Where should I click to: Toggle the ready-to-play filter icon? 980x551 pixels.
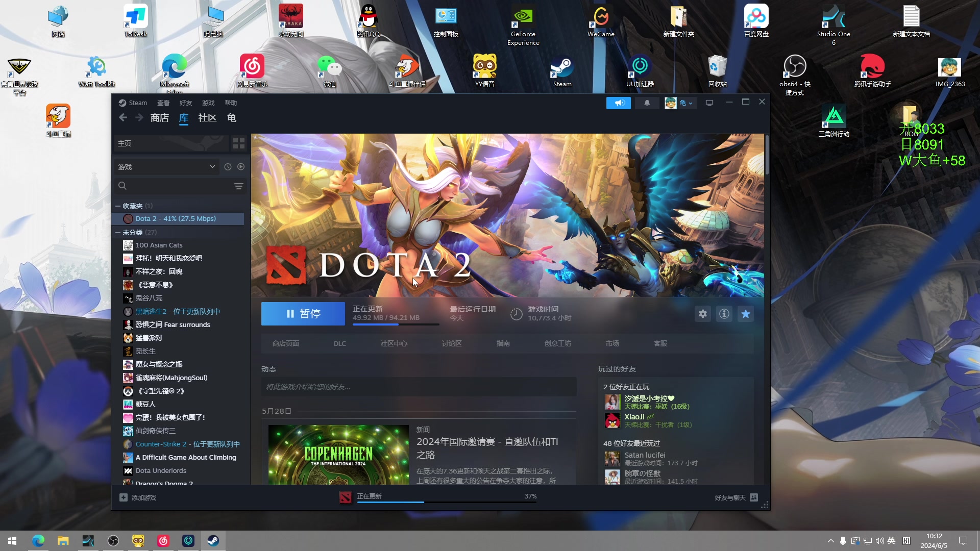241,167
